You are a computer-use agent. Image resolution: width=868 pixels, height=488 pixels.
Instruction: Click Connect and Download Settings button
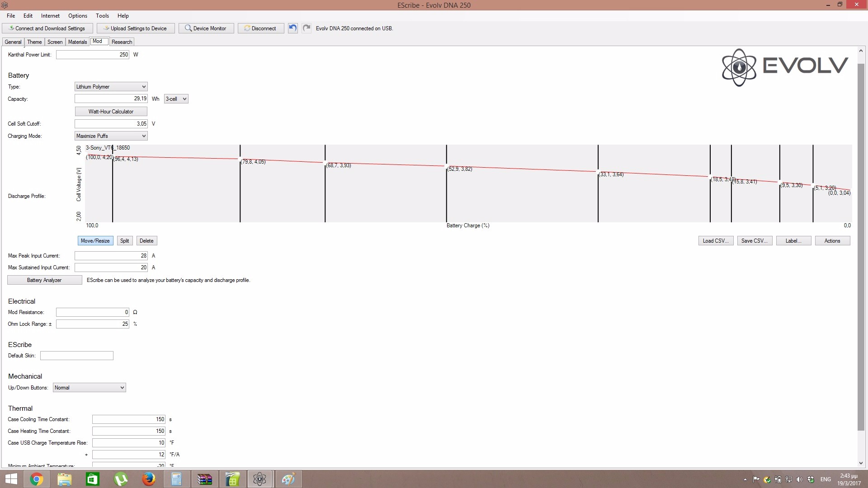(47, 28)
